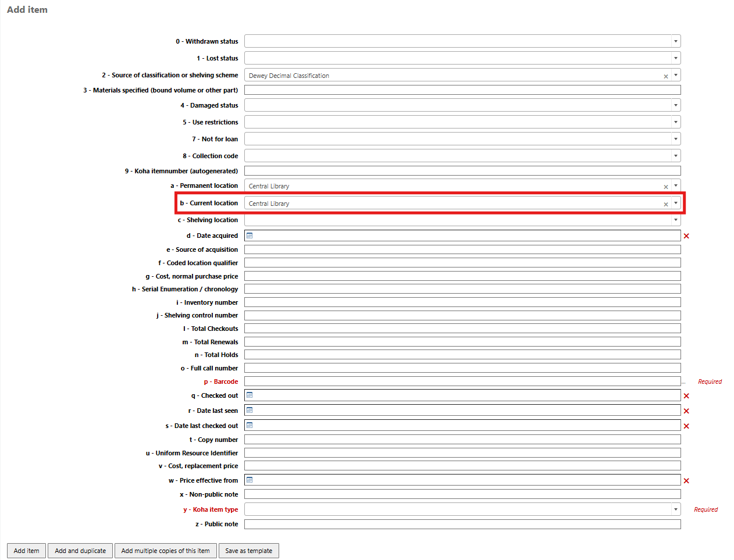Click Add multiple copies of this item
Screen dimensions: 734x560
[166, 551]
